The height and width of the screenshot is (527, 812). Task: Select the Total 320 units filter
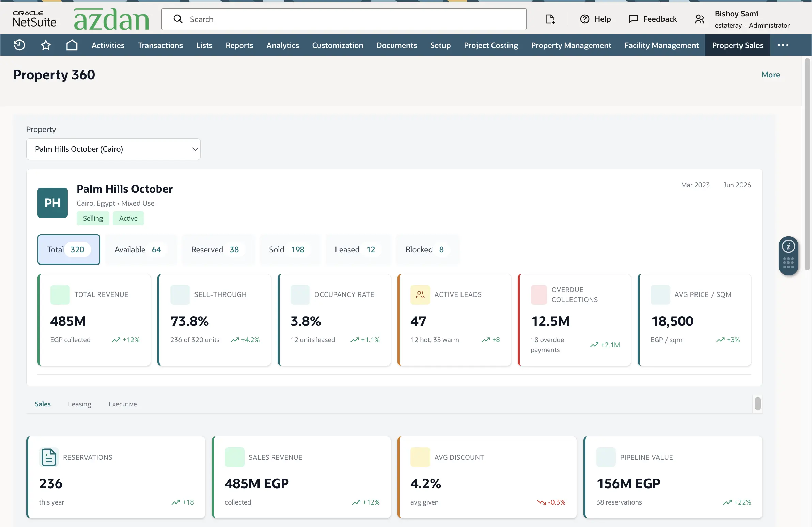69,249
